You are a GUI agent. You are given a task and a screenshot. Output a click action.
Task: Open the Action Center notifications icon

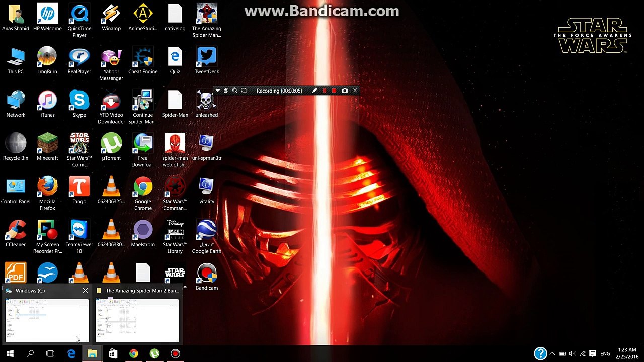pyautogui.click(x=593, y=354)
